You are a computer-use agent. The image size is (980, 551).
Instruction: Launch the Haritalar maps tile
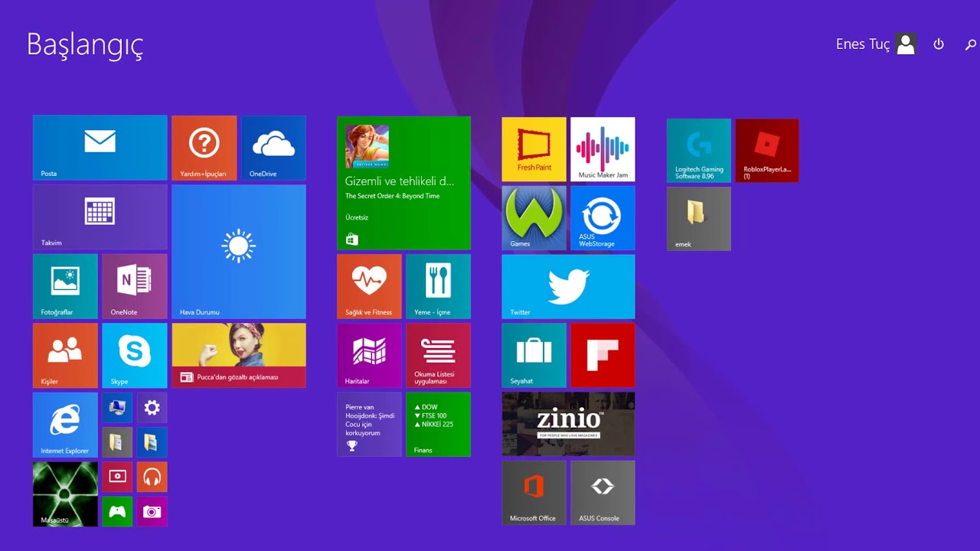pos(369,356)
